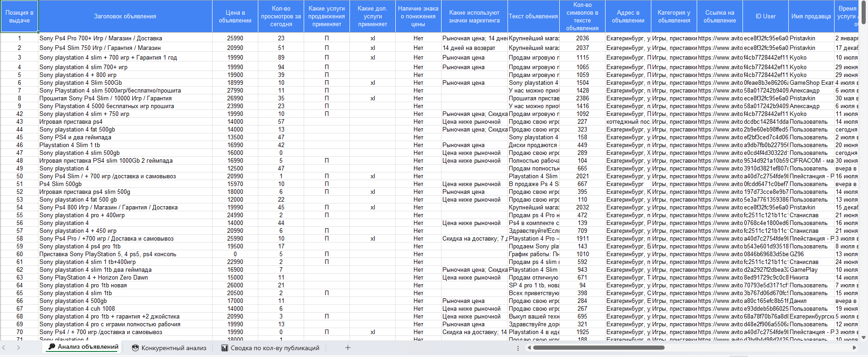
Task: Click the views cell with value 89
Action: tap(281, 58)
